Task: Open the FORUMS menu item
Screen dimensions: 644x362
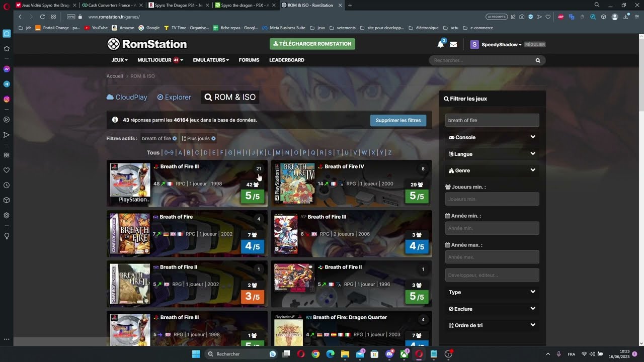Action: (x=249, y=60)
